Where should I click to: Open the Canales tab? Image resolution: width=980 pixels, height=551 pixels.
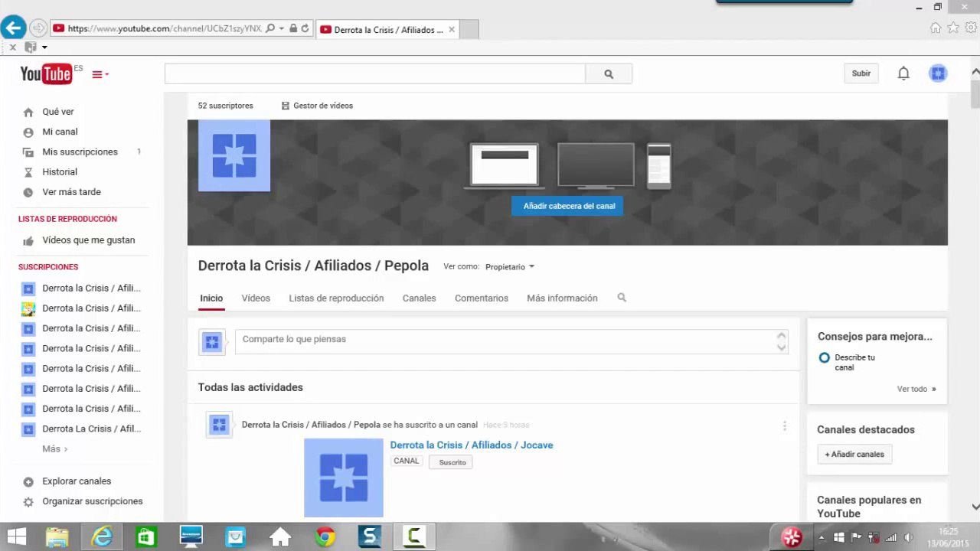coord(419,298)
